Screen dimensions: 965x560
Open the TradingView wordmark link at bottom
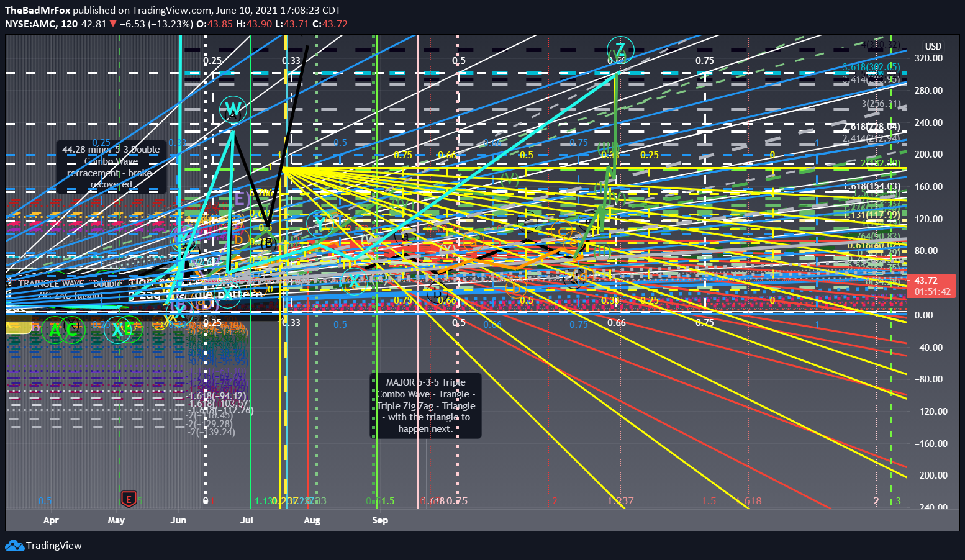pyautogui.click(x=53, y=546)
